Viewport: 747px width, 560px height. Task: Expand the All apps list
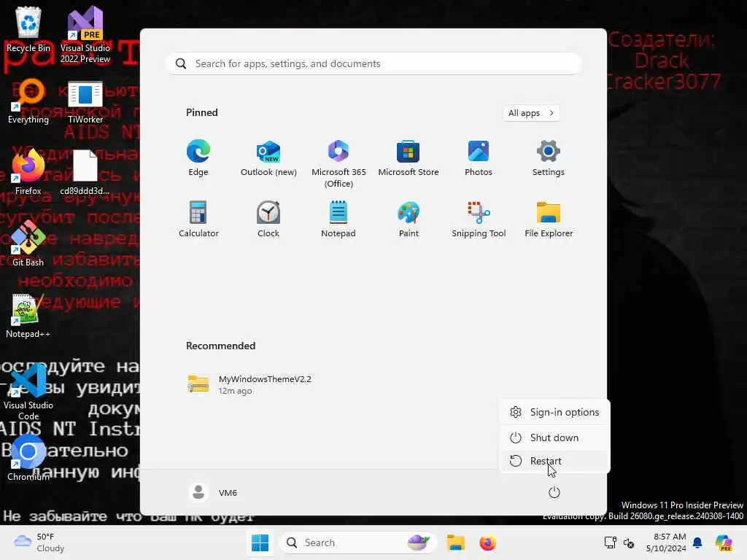tap(531, 113)
